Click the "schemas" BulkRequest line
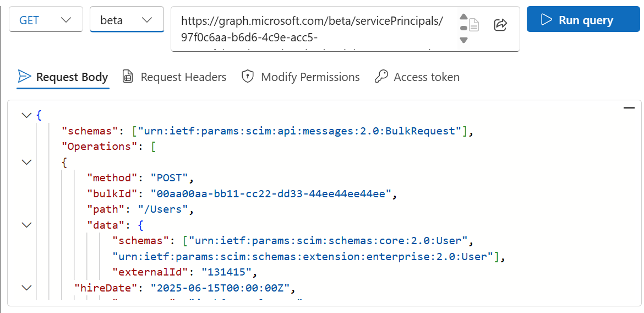The height and width of the screenshot is (313, 644). (x=268, y=131)
